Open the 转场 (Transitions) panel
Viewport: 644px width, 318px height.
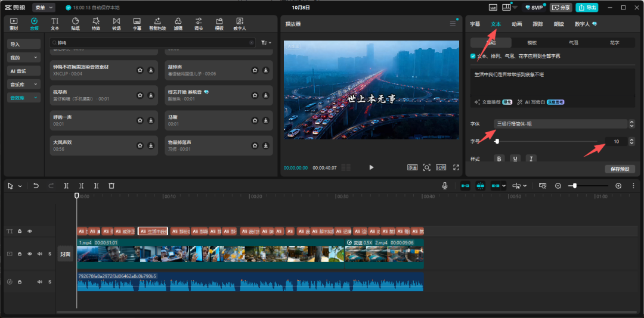[116, 24]
